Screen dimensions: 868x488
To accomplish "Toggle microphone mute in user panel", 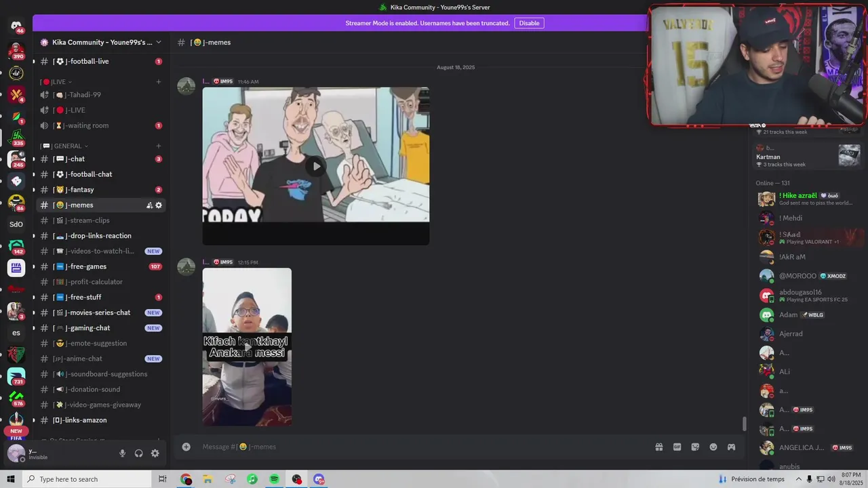I will [x=123, y=453].
